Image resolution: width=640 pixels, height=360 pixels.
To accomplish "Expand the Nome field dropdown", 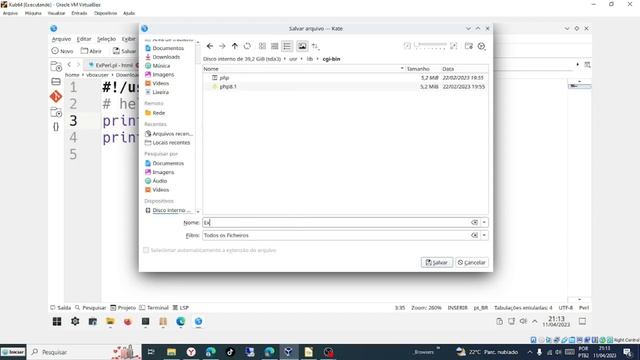I will [x=484, y=222].
